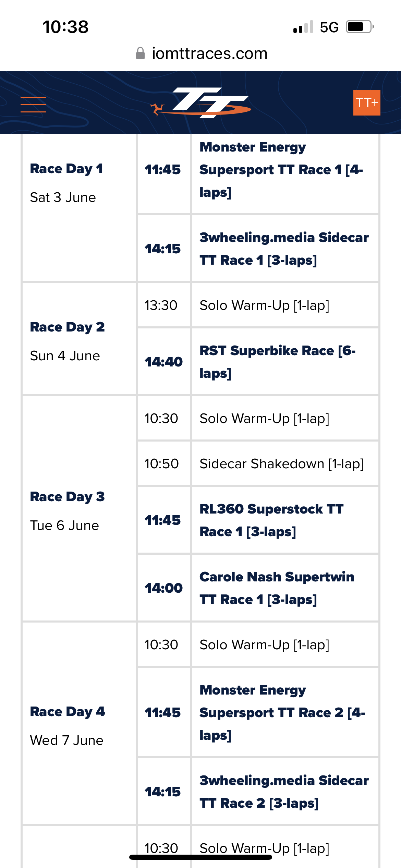Tap the 10:38 status bar clock
Viewport: 401px width, 868px height.
[65, 27]
